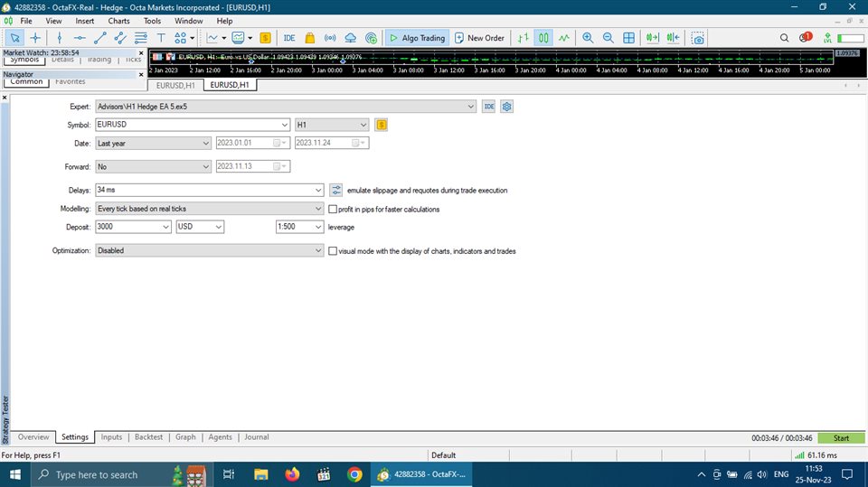
Task: Switch chart to candlesticks type
Action: (x=543, y=38)
